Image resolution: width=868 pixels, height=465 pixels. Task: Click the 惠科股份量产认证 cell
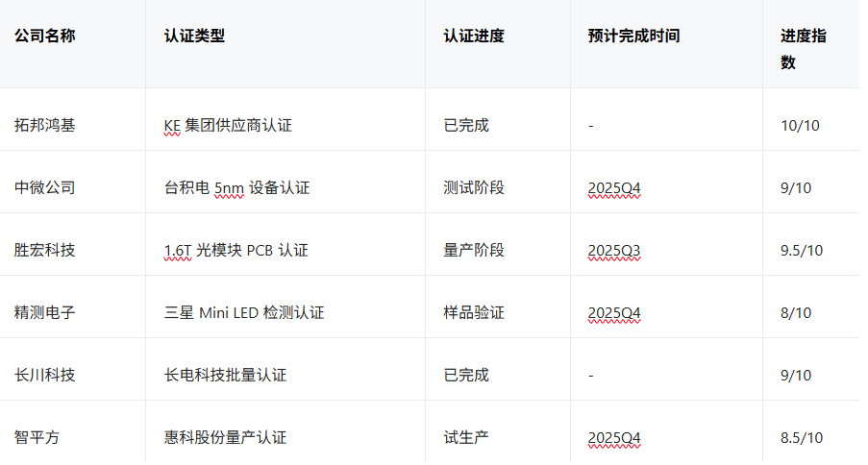(225, 437)
